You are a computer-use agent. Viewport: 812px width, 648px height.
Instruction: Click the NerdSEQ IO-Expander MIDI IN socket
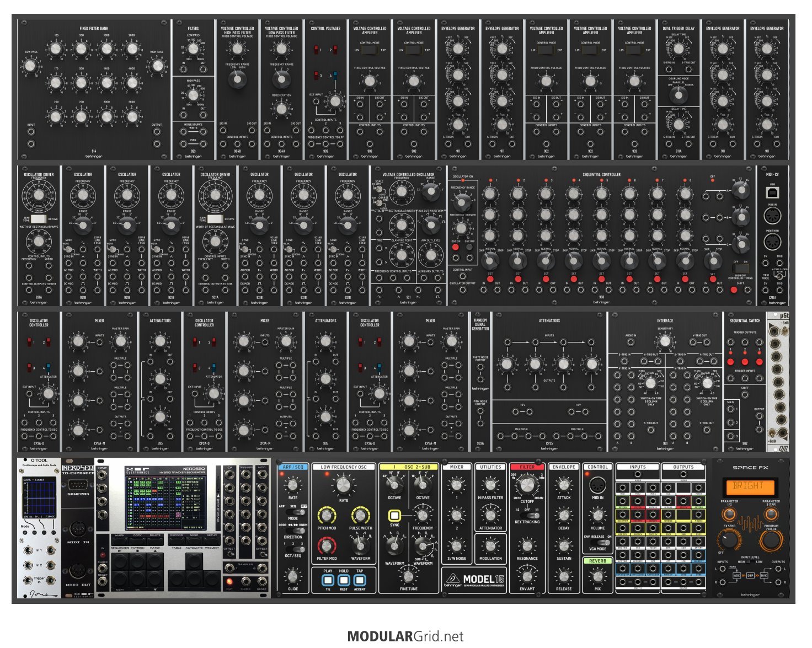pyautogui.click(x=78, y=528)
